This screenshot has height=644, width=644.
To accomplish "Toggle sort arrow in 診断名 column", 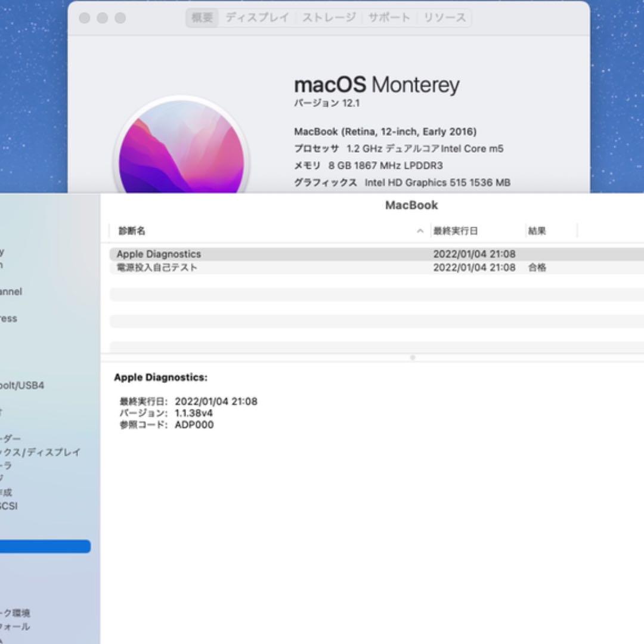I will coord(420,231).
